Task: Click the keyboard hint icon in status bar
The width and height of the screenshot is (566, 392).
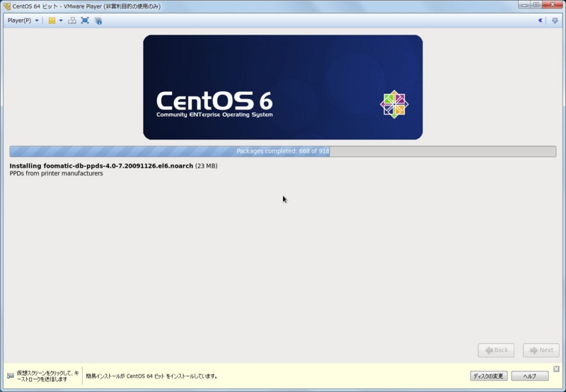Action: coord(11,376)
